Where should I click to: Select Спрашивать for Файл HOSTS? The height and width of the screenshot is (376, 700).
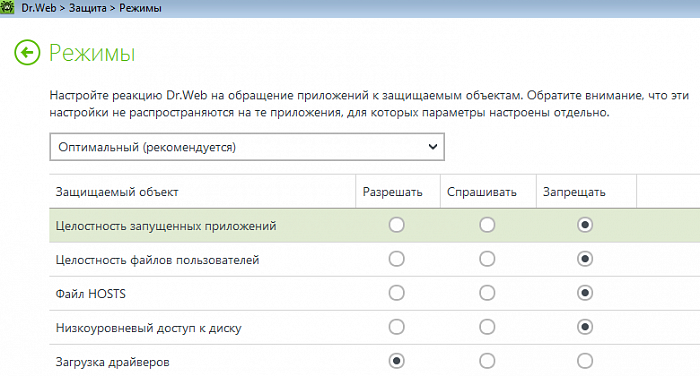tap(487, 293)
